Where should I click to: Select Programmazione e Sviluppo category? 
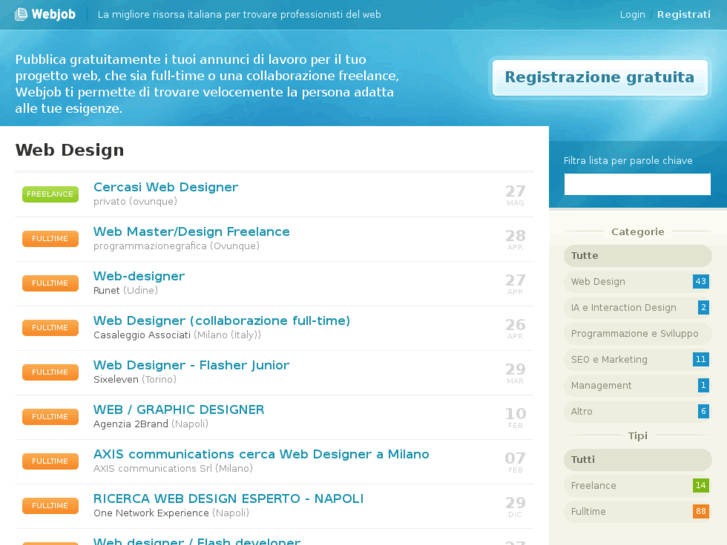tap(638, 333)
